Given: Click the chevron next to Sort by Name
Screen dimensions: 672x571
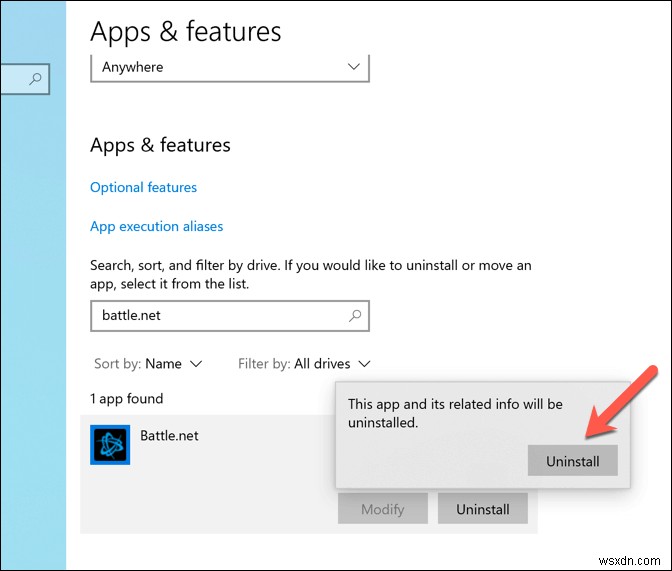Looking at the screenshot, I should (x=196, y=364).
